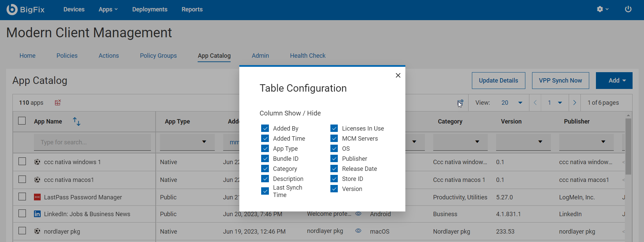
Task: Select the LastPass Password Manager row checkbox
Action: pos(22,197)
